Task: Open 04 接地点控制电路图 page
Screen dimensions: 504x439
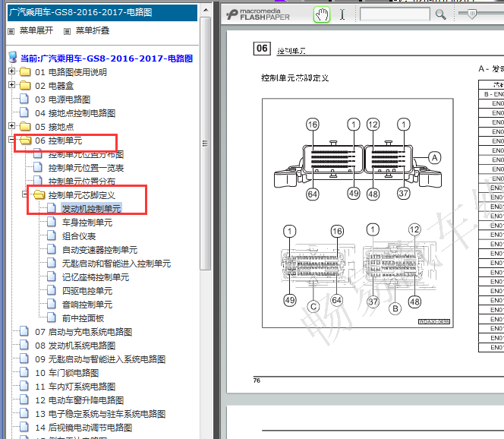Action: tap(75, 113)
